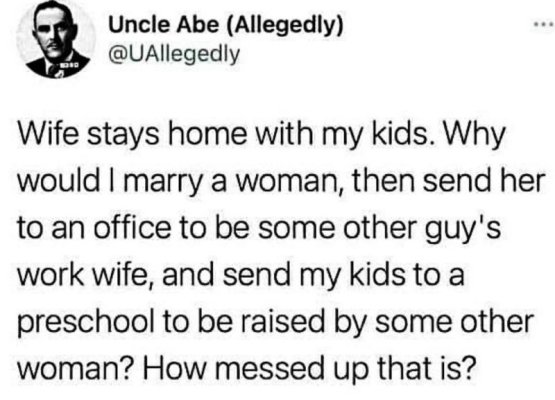Select the word "marry" in the tweet
Screen dimensions: 555x400
(162, 183)
